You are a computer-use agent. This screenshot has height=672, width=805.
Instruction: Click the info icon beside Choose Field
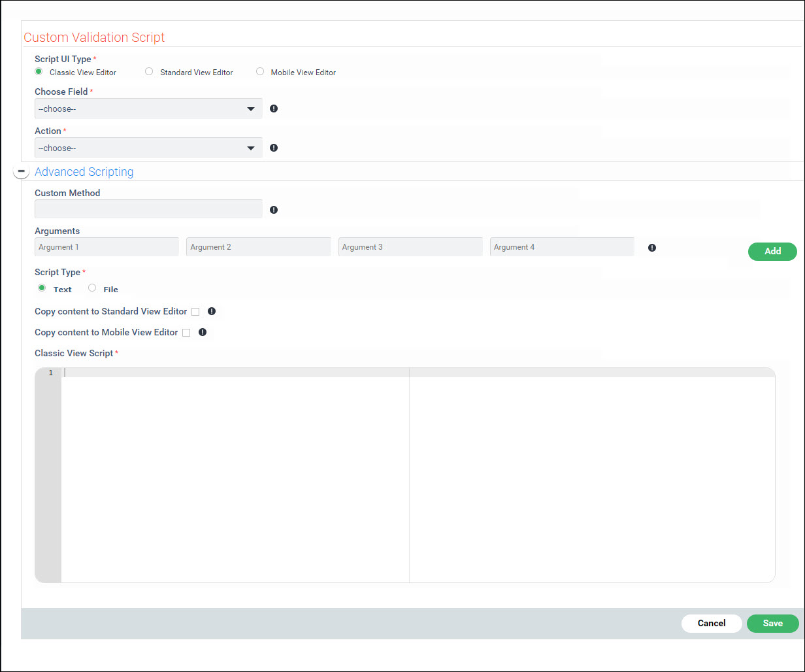tap(274, 109)
